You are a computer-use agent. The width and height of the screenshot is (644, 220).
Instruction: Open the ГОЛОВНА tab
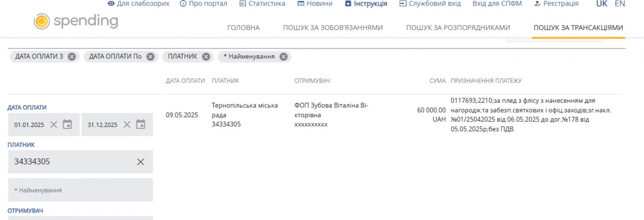click(x=243, y=28)
